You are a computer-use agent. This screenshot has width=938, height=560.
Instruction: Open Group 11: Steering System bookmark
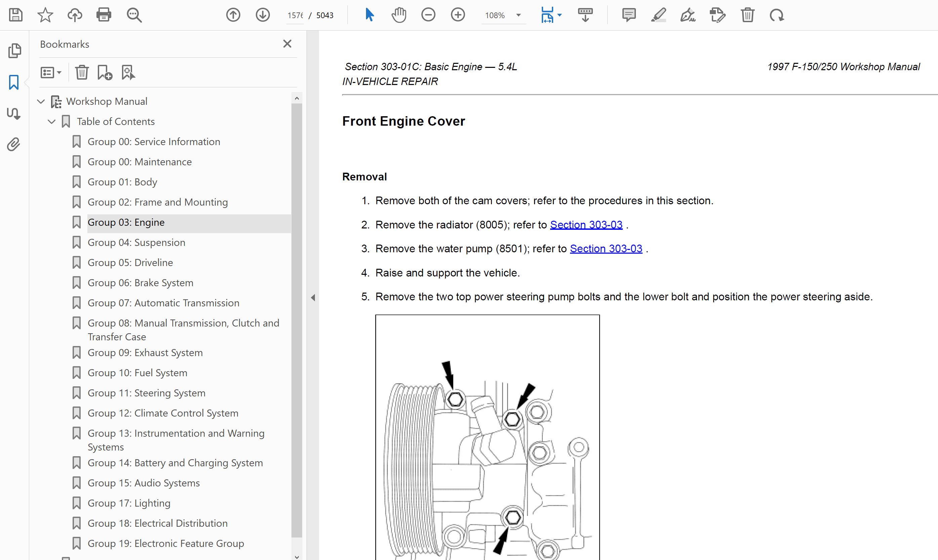coord(146,393)
